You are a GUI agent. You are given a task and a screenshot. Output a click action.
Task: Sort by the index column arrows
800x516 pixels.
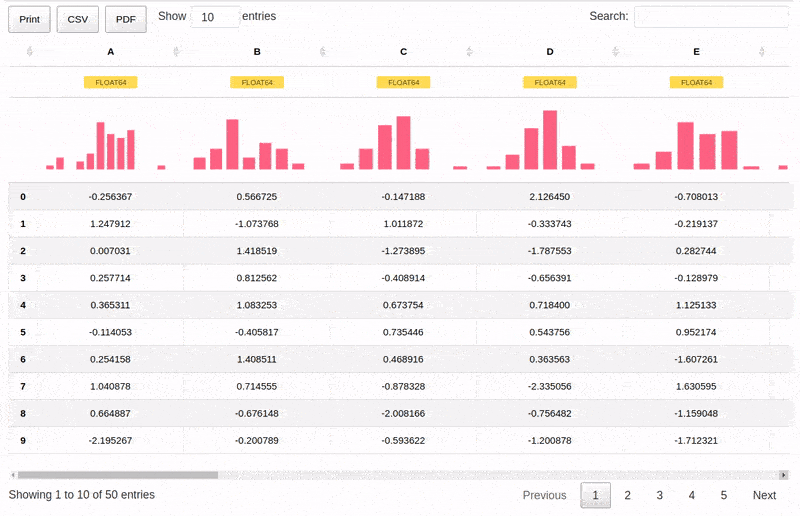(x=30, y=52)
